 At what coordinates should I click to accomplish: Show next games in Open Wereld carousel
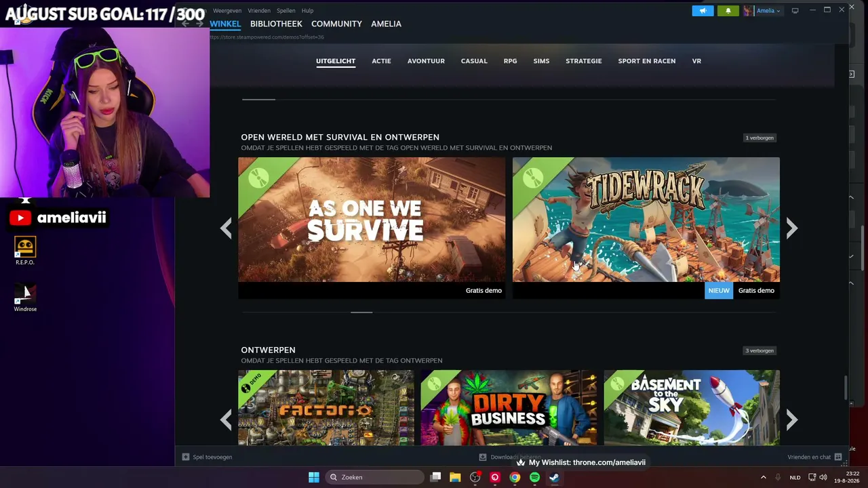tap(791, 228)
